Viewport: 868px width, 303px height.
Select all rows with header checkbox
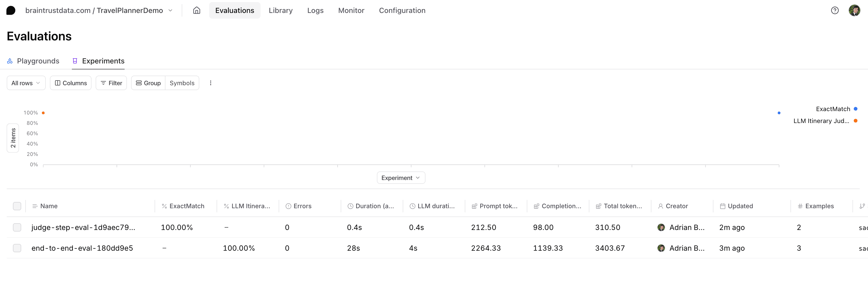point(17,206)
